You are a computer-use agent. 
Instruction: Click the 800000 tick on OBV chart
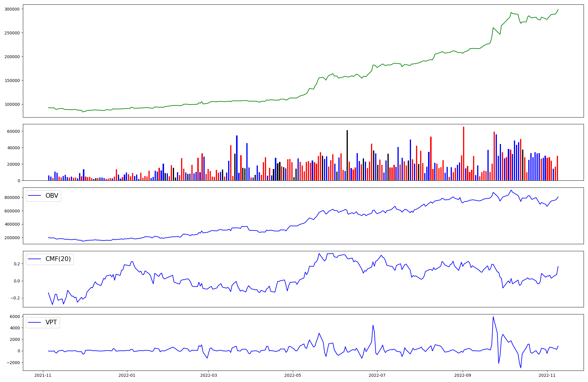click(12, 197)
